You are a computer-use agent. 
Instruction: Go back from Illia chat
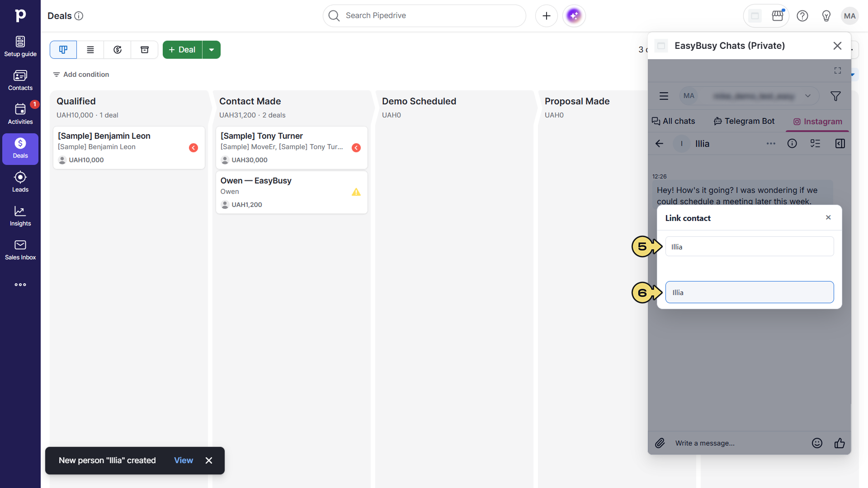[x=660, y=144]
